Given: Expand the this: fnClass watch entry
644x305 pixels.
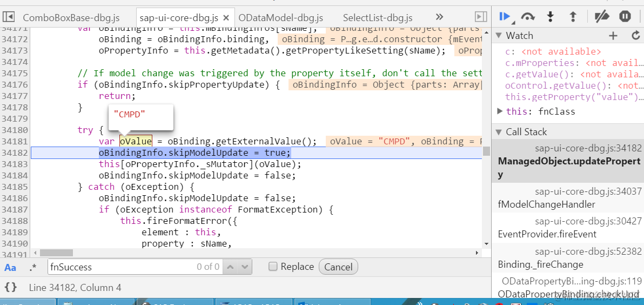Looking at the screenshot, I should point(500,111).
